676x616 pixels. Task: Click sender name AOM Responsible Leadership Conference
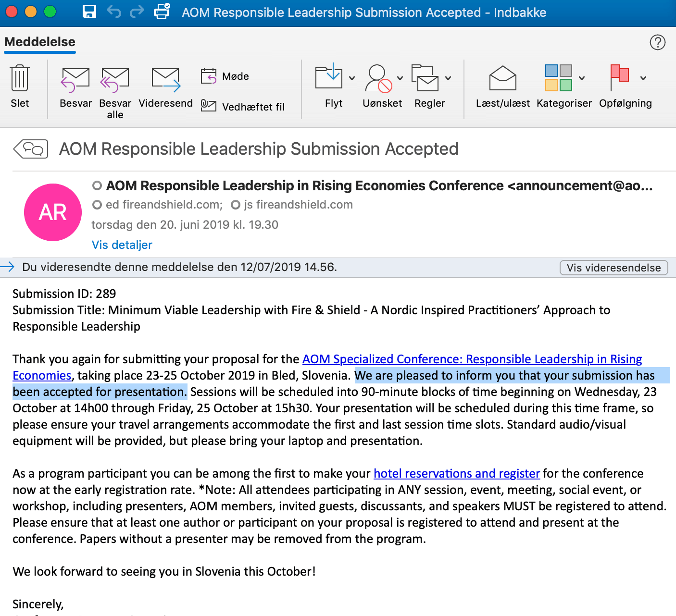(379, 185)
